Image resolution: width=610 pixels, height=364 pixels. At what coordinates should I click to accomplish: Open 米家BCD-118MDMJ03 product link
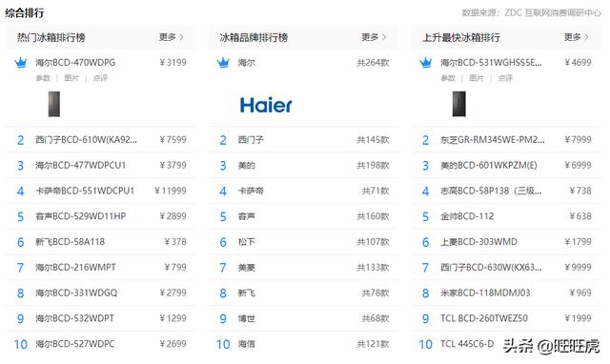click(x=485, y=293)
